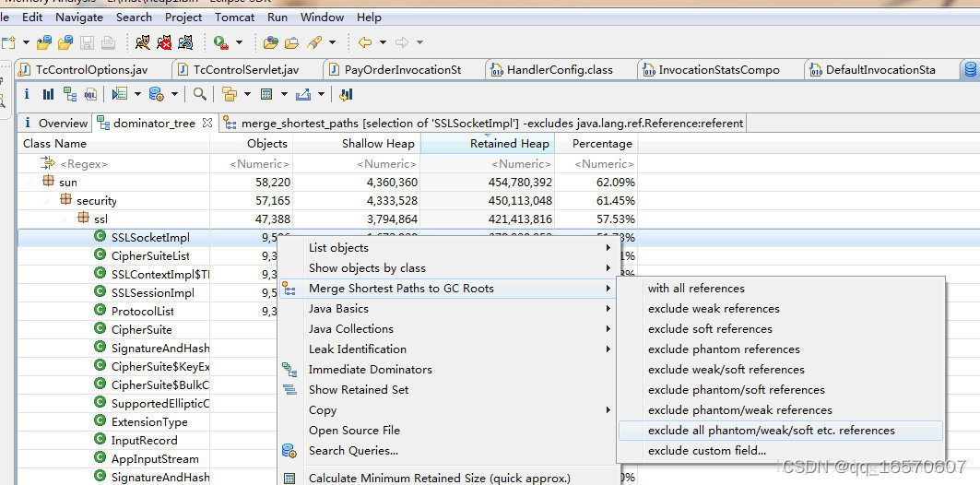Open the Tomcat menu
This screenshot has width=980, height=485.
(x=235, y=18)
